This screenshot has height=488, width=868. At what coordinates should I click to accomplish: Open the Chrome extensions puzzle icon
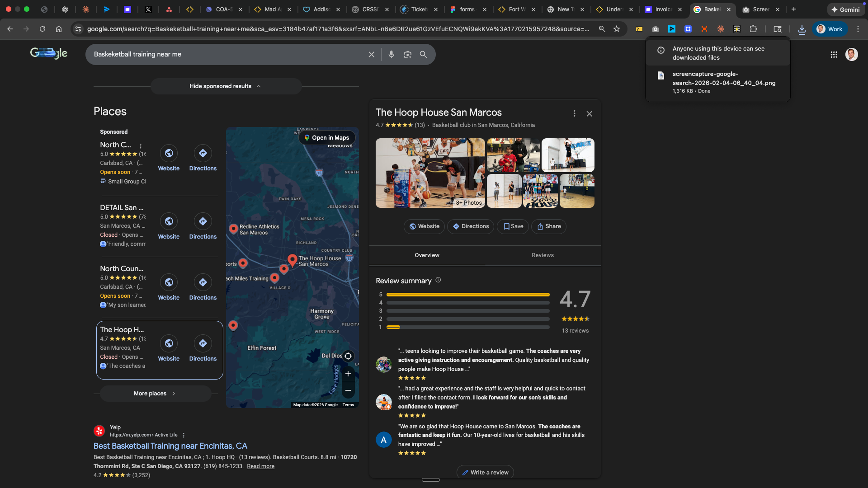coord(754,28)
